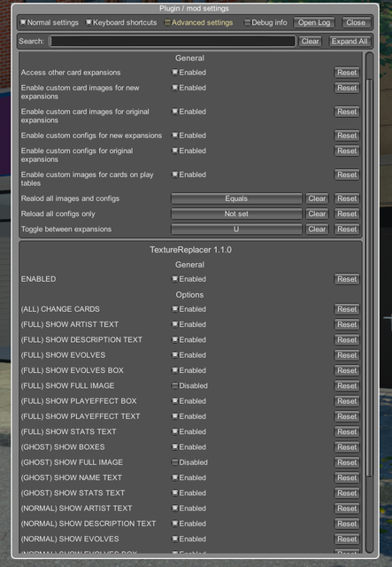Click the Open Log button
392x567 pixels.
point(313,22)
